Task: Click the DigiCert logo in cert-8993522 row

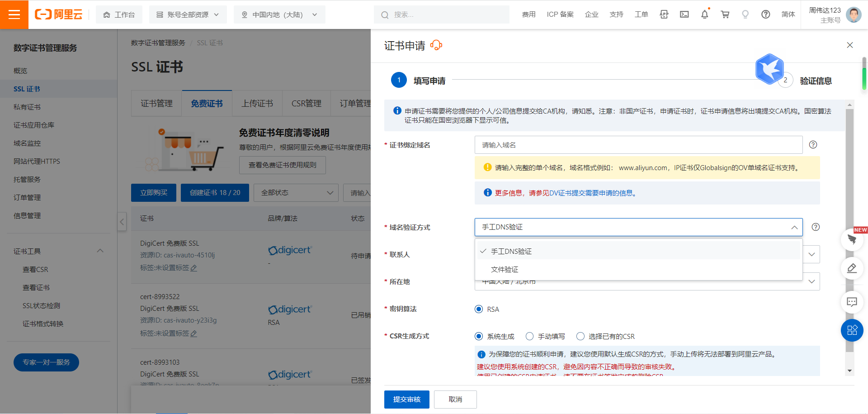Action: [x=290, y=309]
